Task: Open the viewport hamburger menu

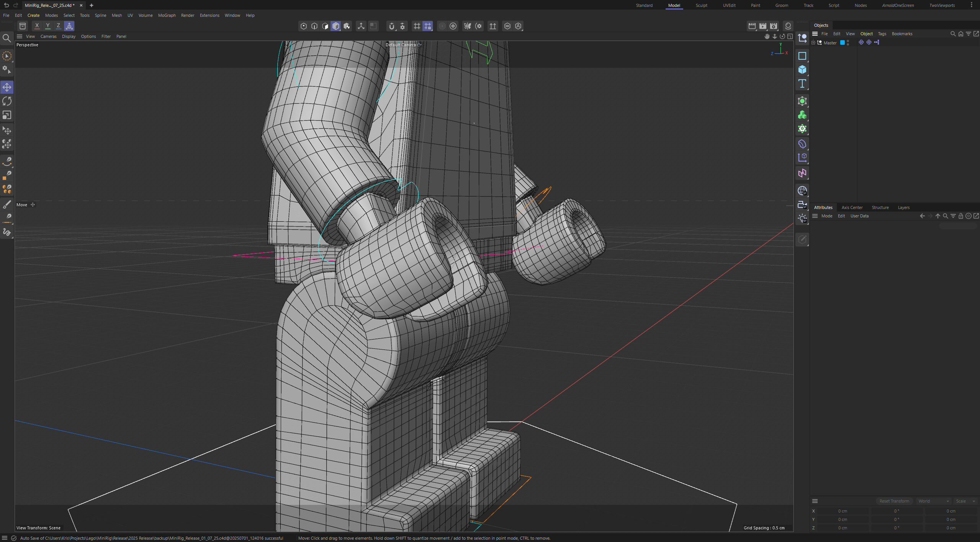Action: (20, 36)
